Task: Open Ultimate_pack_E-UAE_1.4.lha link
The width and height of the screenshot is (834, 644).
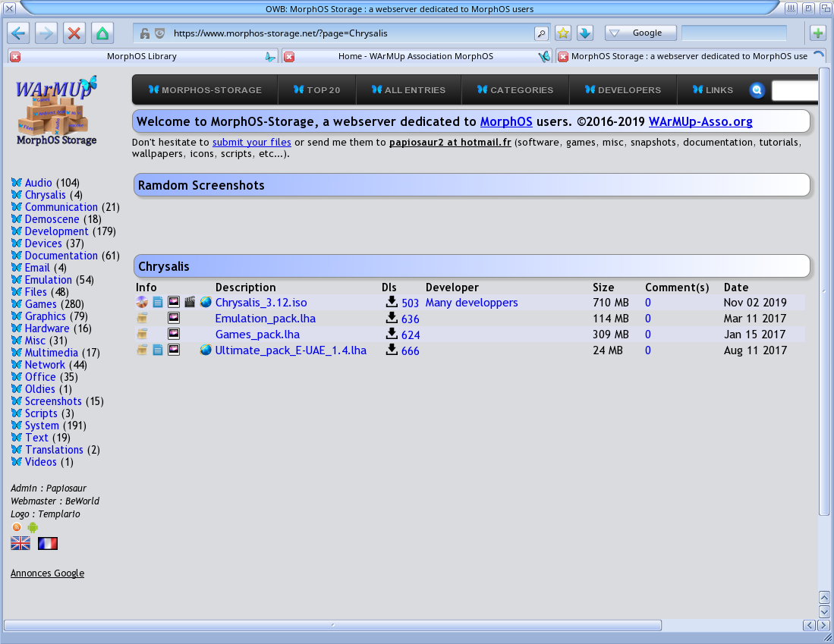Action: tap(291, 350)
